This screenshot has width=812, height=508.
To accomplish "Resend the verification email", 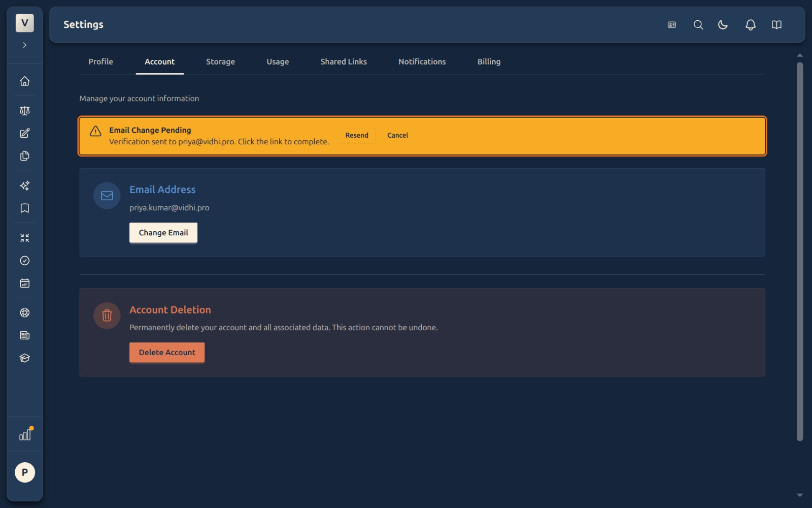I will point(357,136).
